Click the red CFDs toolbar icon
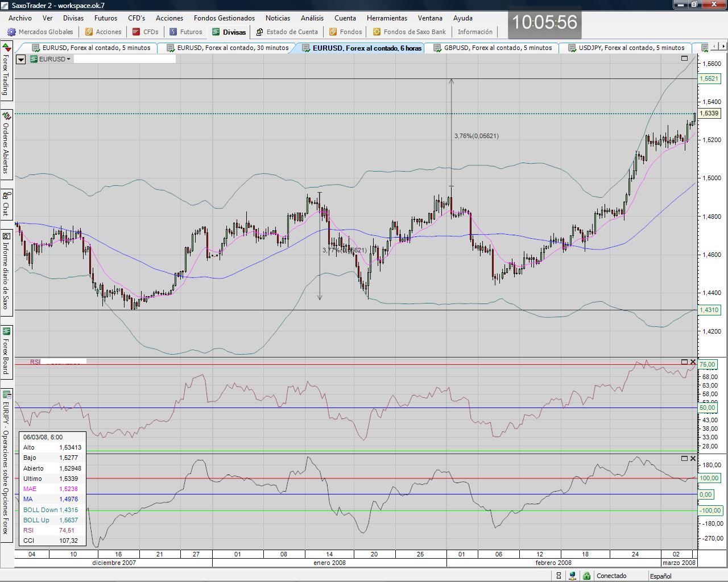Viewport: 728px width, 582px height. (x=136, y=32)
